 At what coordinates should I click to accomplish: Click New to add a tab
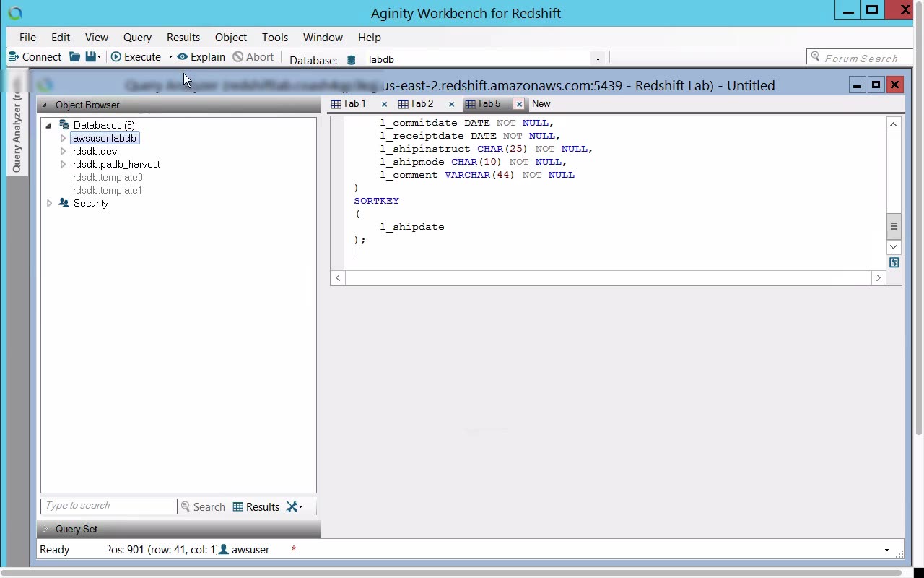click(541, 104)
